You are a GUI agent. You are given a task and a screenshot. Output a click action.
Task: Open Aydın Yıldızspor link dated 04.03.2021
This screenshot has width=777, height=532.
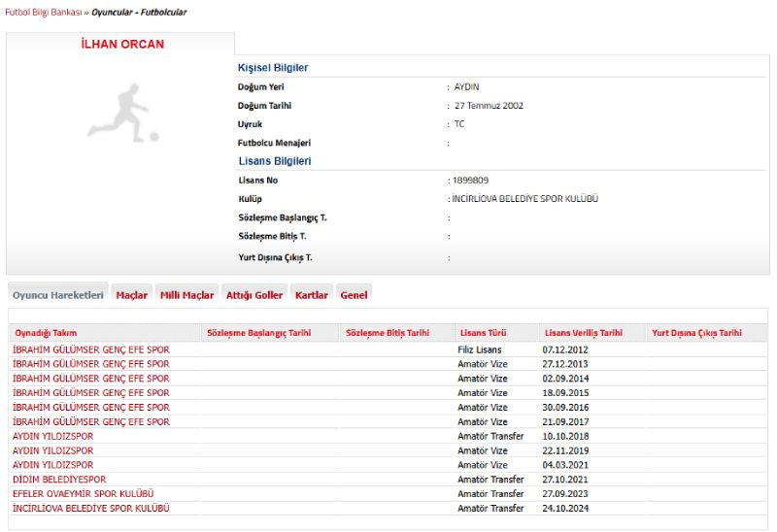tap(53, 465)
